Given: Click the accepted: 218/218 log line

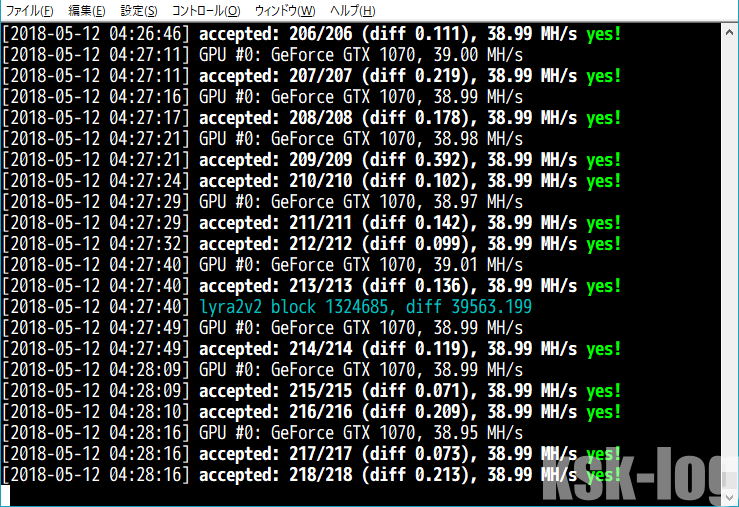Looking at the screenshot, I should pos(312,475).
